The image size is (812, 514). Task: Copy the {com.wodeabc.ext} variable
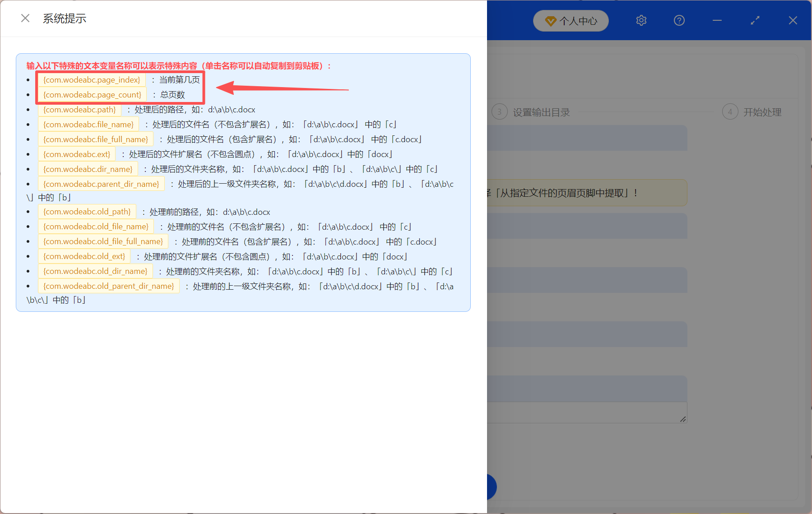pos(76,154)
